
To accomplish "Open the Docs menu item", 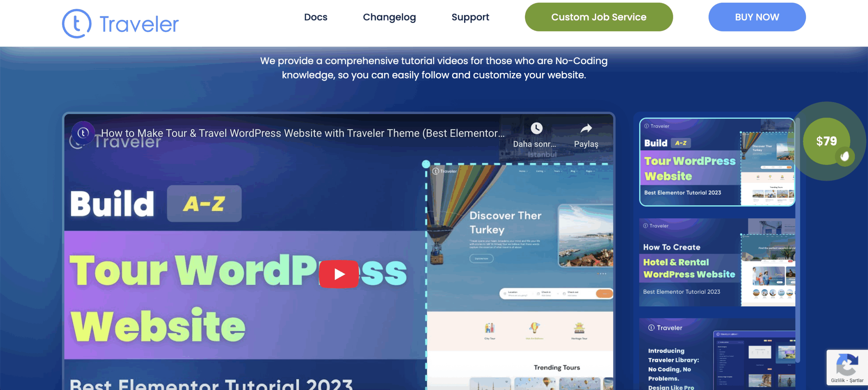I will pos(316,17).
